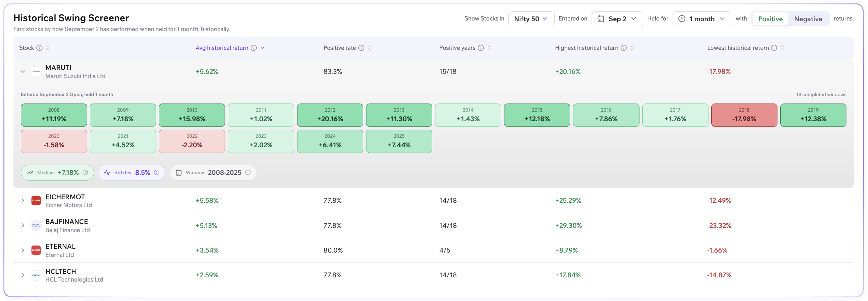Sort by Lowest historical return arrows
The height and width of the screenshot is (301, 868).
click(782, 48)
